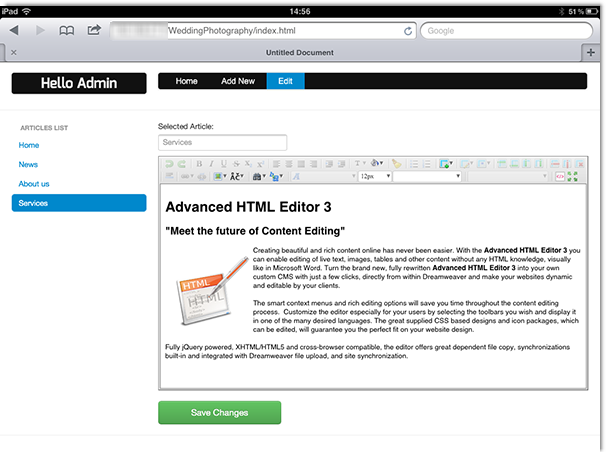Insert a bulleted list
Image resolution: width=606 pixels, height=452 pixels.
(x=414, y=164)
